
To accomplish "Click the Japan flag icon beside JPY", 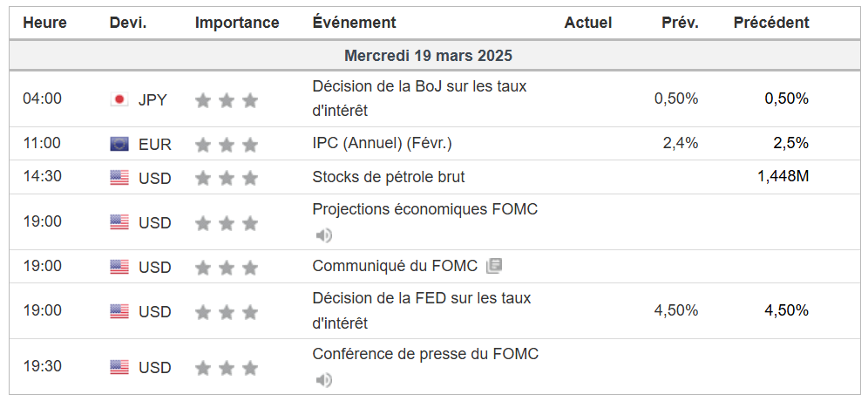I will (119, 99).
